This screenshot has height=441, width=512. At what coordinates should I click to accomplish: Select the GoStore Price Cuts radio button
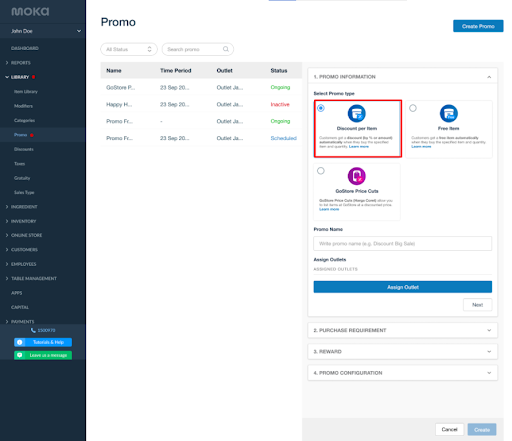[x=321, y=171]
